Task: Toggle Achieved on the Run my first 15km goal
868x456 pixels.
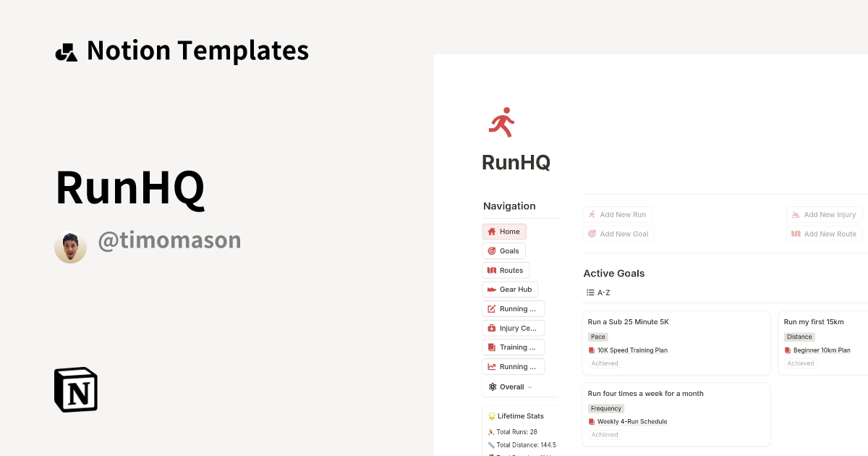Action: [800, 363]
